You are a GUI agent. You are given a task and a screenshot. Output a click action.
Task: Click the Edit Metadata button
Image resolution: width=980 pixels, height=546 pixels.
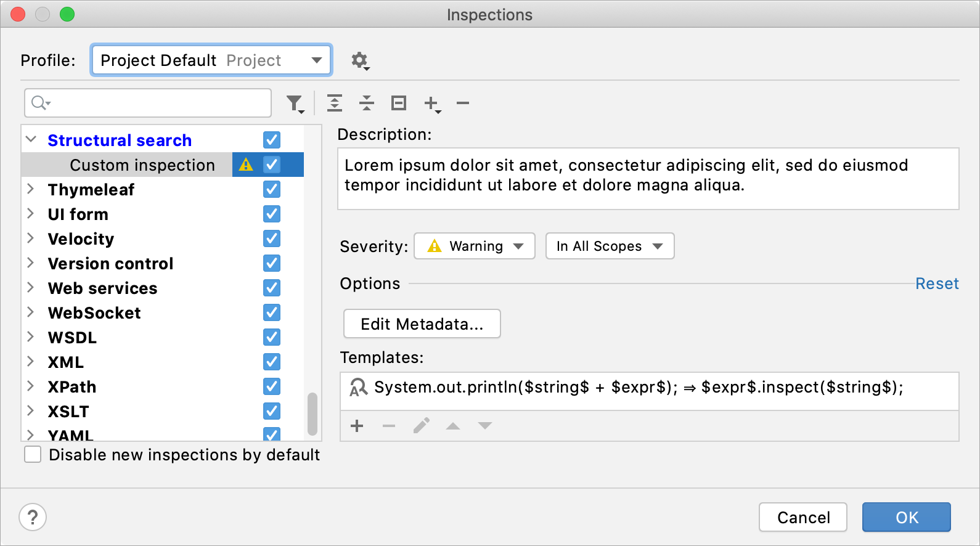click(x=422, y=324)
